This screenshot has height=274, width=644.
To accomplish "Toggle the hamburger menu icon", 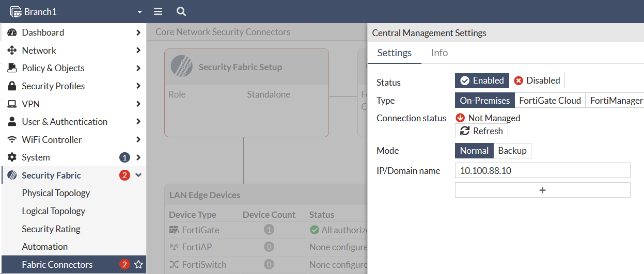I will click(159, 11).
